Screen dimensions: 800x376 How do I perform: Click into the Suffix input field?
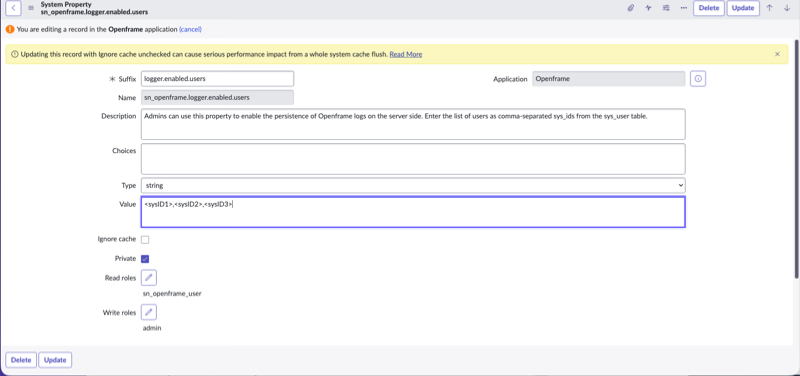(217, 79)
